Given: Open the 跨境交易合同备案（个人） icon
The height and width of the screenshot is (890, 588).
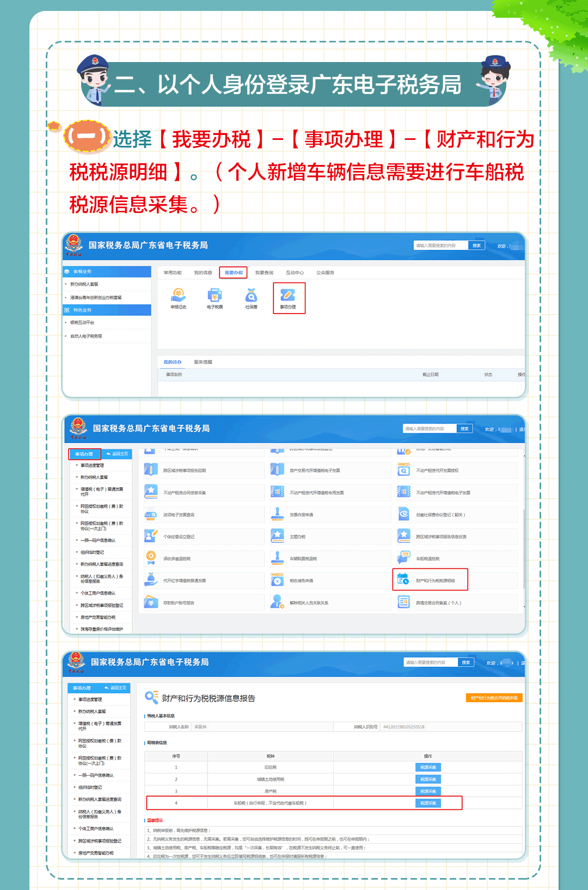Looking at the screenshot, I should pyautogui.click(x=403, y=603).
